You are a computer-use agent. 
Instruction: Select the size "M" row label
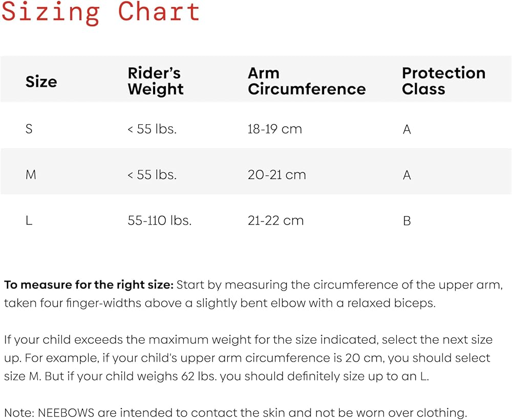[31, 174]
